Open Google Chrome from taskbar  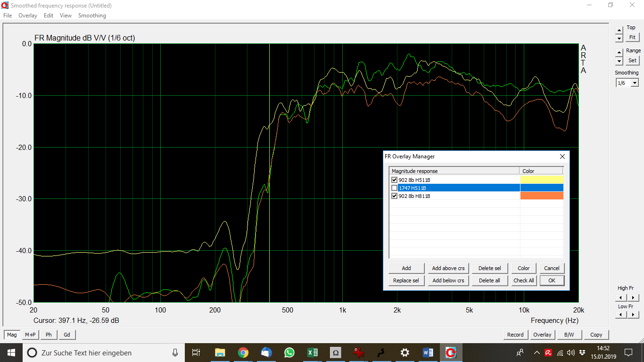pyautogui.click(x=243, y=353)
